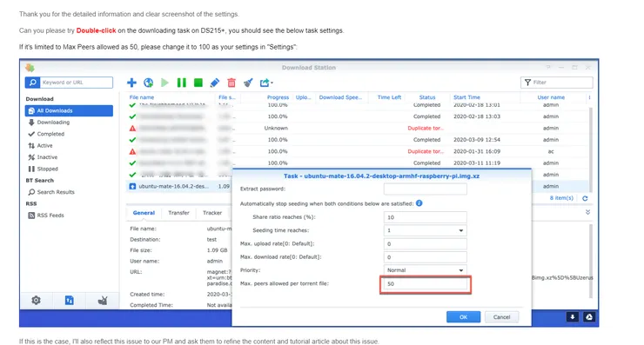Sort by Start Time column header
The image size is (644, 345).
tap(466, 97)
